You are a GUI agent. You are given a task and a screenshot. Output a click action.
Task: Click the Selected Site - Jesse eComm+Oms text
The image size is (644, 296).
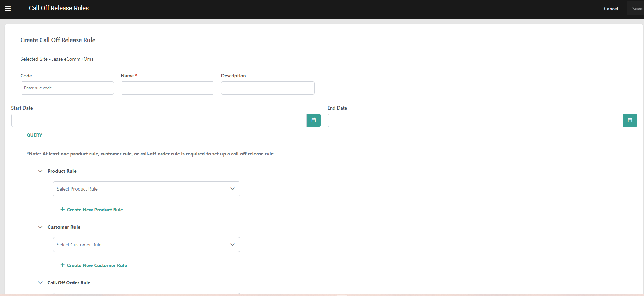57,59
